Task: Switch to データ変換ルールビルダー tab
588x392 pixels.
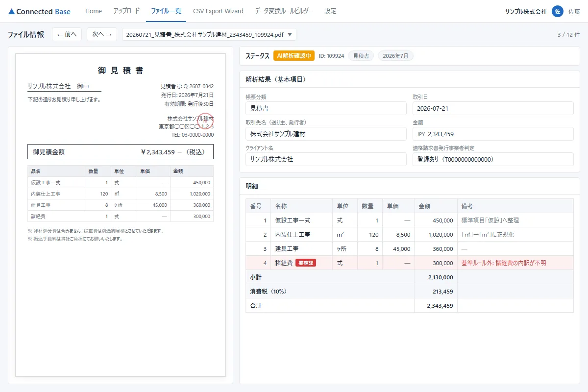Action: (x=284, y=11)
